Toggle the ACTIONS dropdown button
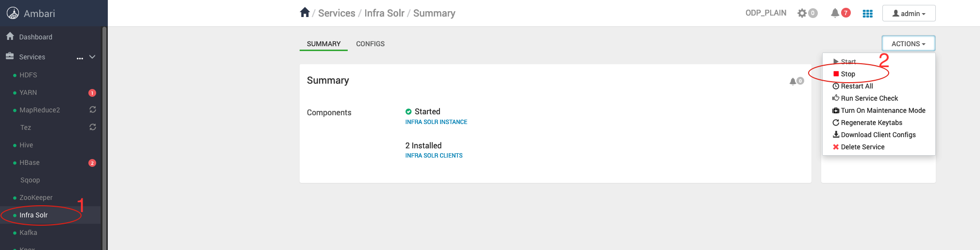The width and height of the screenshot is (980, 250). [x=908, y=44]
